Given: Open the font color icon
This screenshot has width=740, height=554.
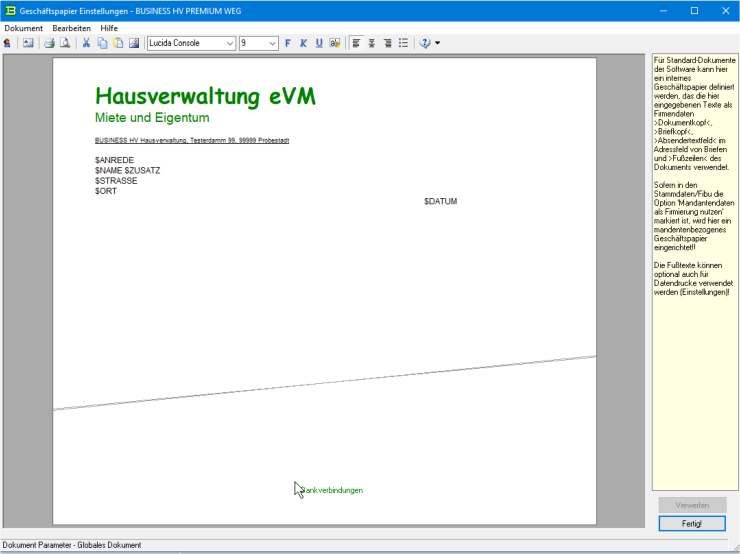Looking at the screenshot, I should [x=335, y=43].
